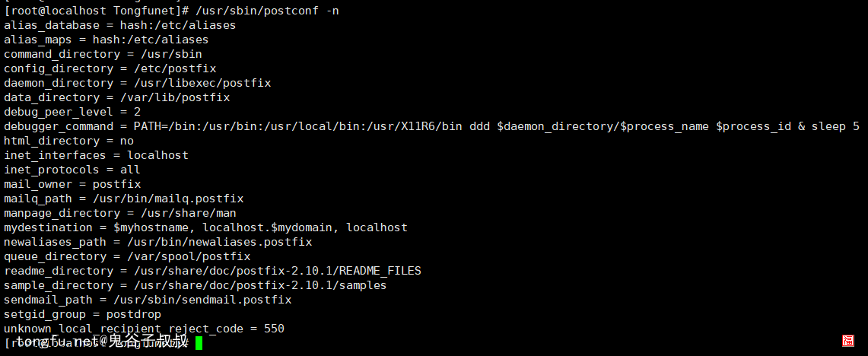The height and width of the screenshot is (356, 868).
Task: Click the inet_interfaces value localhost
Action: (157, 154)
